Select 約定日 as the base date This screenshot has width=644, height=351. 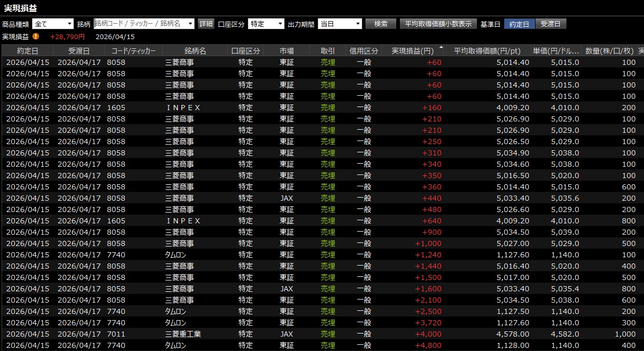click(x=519, y=24)
